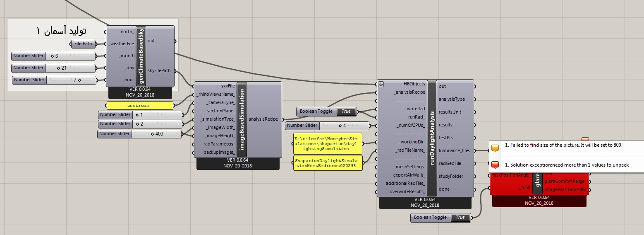Click the analysisType output port
This screenshot has width=644, height=235.
(452, 99)
